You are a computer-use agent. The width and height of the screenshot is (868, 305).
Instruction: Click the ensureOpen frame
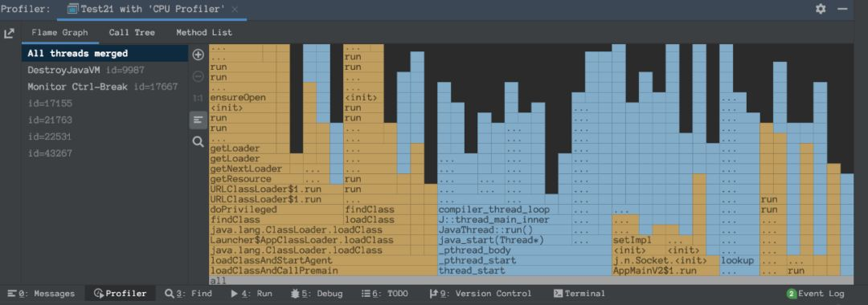(249, 97)
